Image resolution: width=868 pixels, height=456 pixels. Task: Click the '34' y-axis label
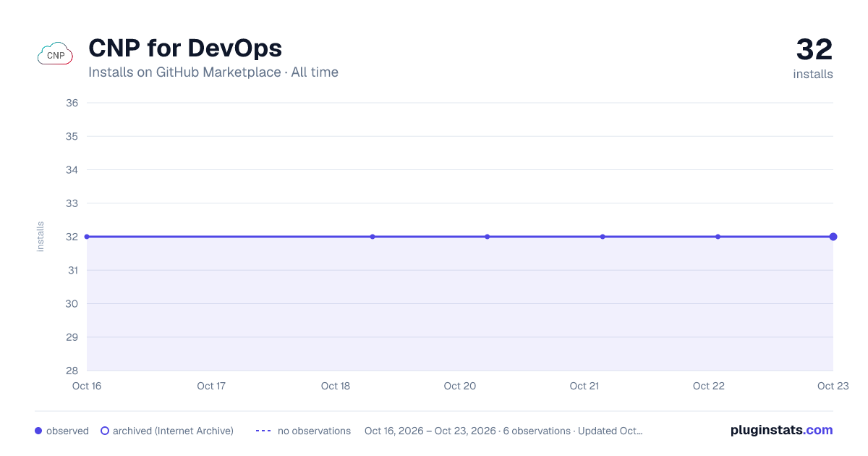coord(72,169)
